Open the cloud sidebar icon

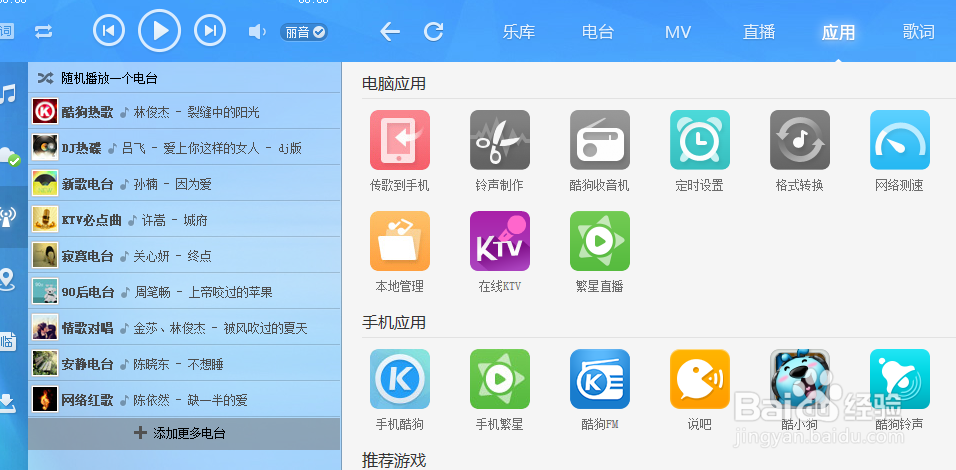9,157
